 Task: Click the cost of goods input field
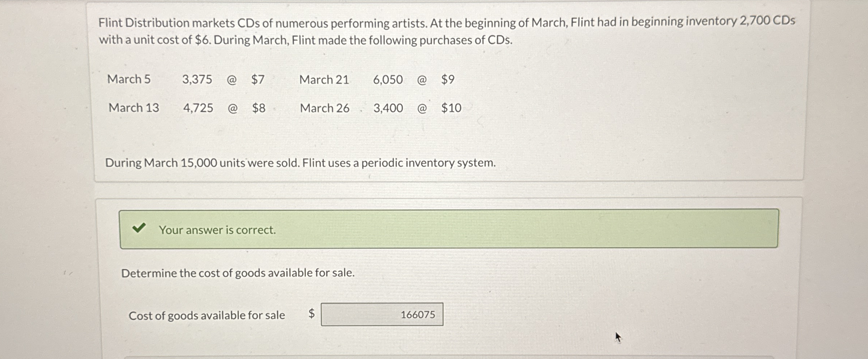coord(382,314)
